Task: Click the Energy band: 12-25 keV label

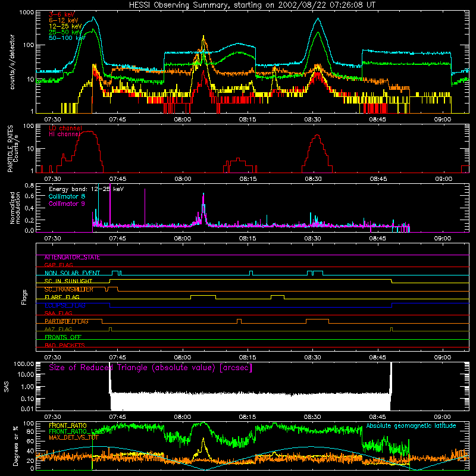Action: 86,189
